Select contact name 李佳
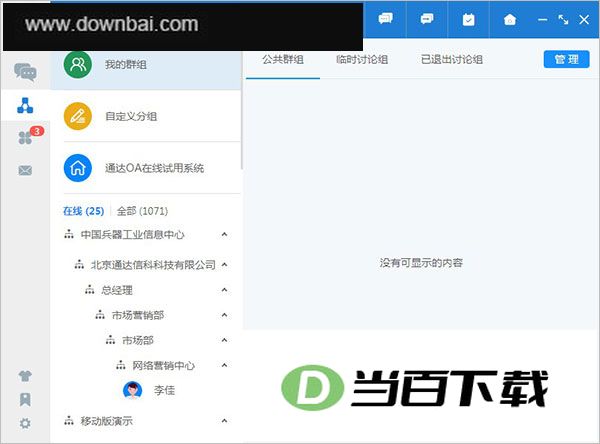The image size is (600, 444). click(165, 390)
